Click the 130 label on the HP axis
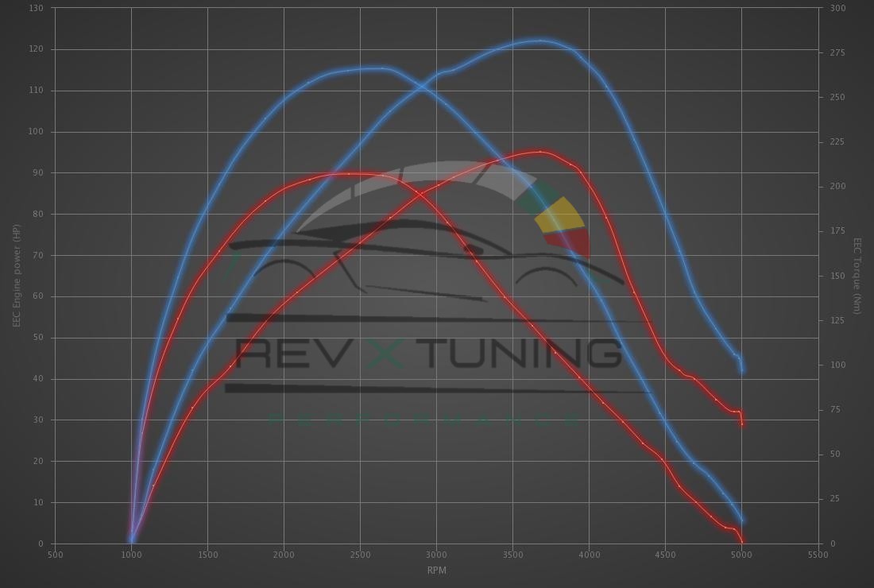This screenshot has height=588, width=874. click(x=36, y=8)
